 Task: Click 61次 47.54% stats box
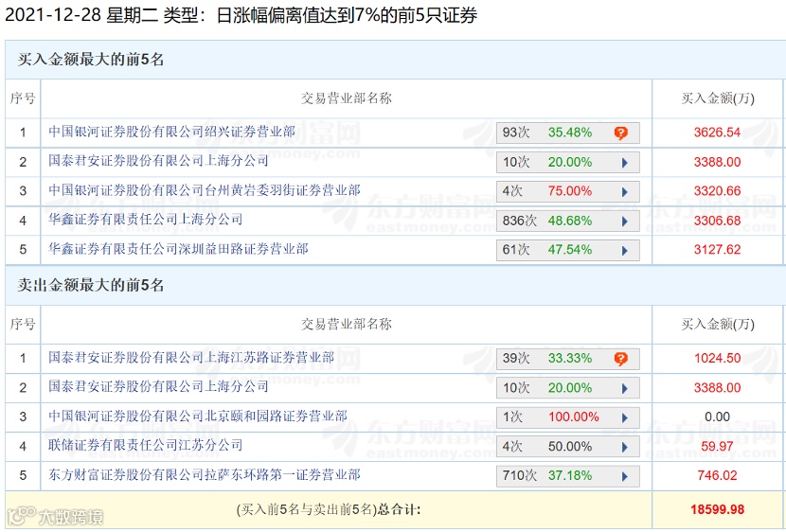point(568,250)
